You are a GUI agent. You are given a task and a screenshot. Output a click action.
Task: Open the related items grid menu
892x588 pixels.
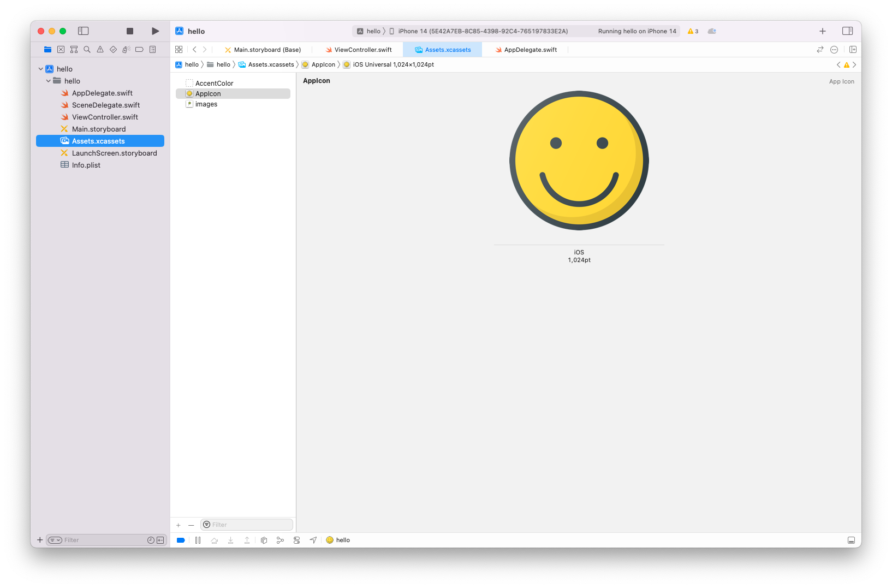click(x=179, y=50)
